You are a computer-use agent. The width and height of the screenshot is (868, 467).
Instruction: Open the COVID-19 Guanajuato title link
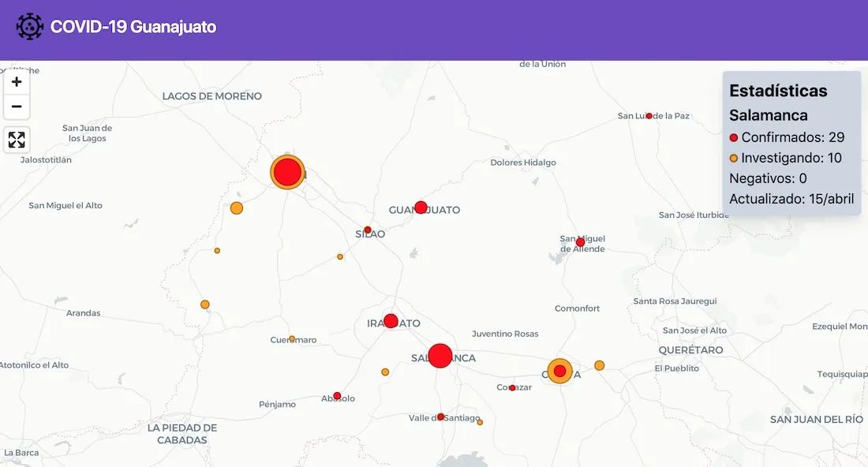[x=133, y=27]
